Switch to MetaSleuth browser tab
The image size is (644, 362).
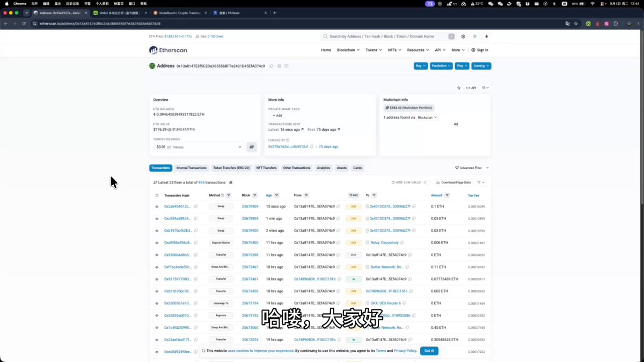179,12
